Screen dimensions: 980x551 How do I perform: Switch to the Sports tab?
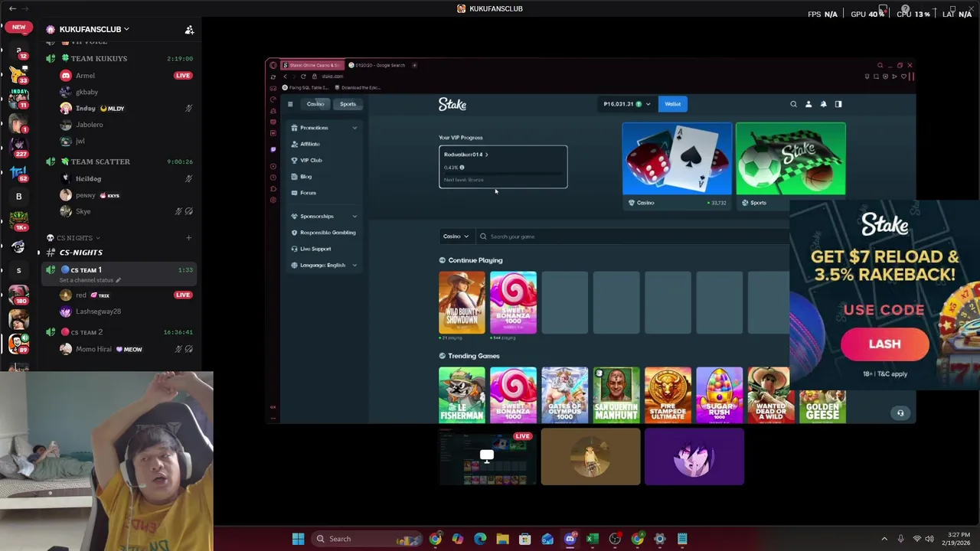point(348,104)
